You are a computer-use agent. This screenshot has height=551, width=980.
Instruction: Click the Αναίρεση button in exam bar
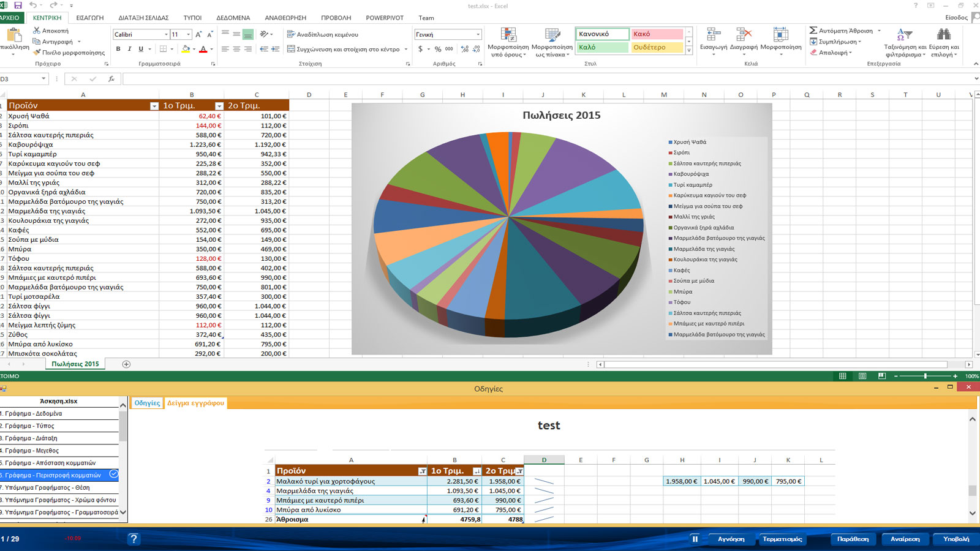(905, 539)
